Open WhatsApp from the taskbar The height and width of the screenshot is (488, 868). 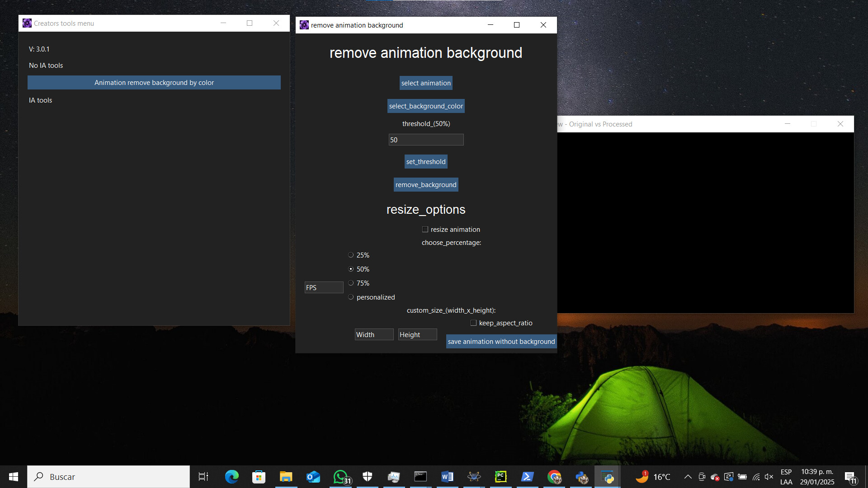[x=340, y=476]
